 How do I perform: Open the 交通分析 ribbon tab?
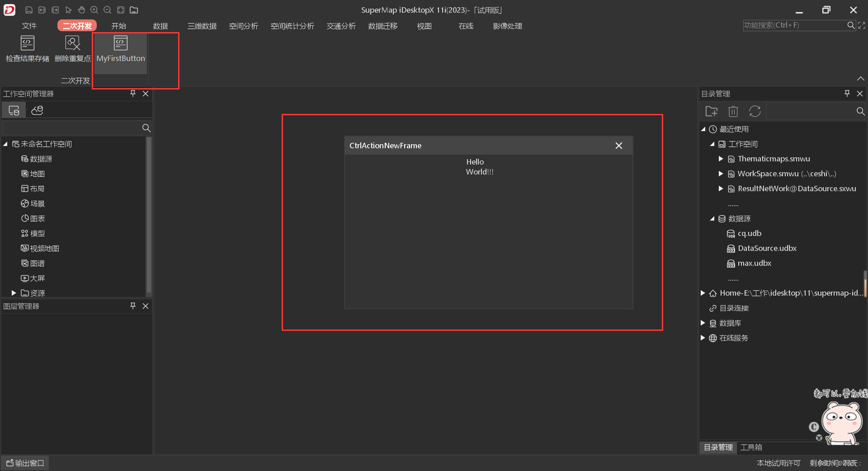point(341,26)
